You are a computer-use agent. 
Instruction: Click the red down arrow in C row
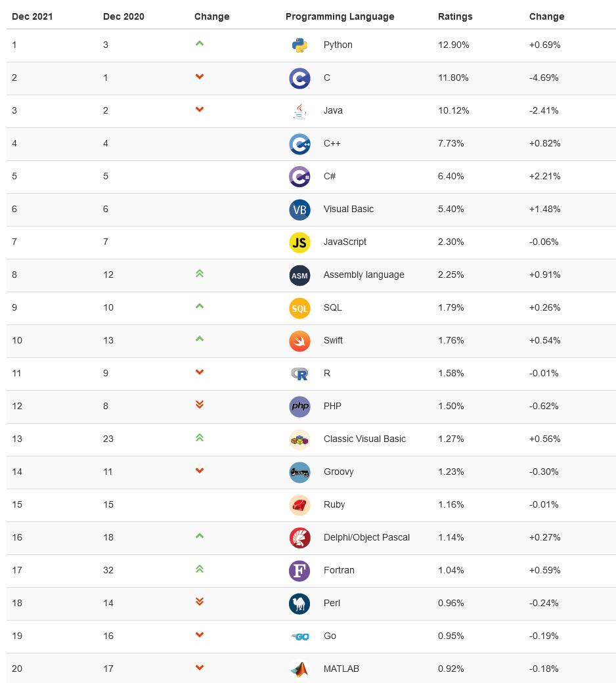200,77
